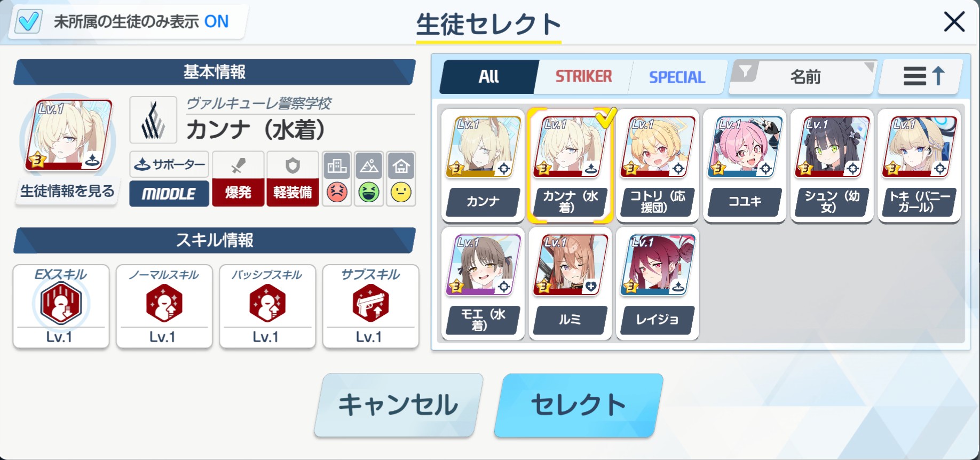Click the キャンセル button

(399, 405)
